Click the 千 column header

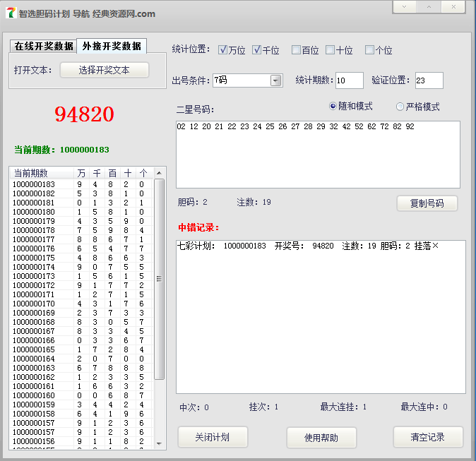97,173
